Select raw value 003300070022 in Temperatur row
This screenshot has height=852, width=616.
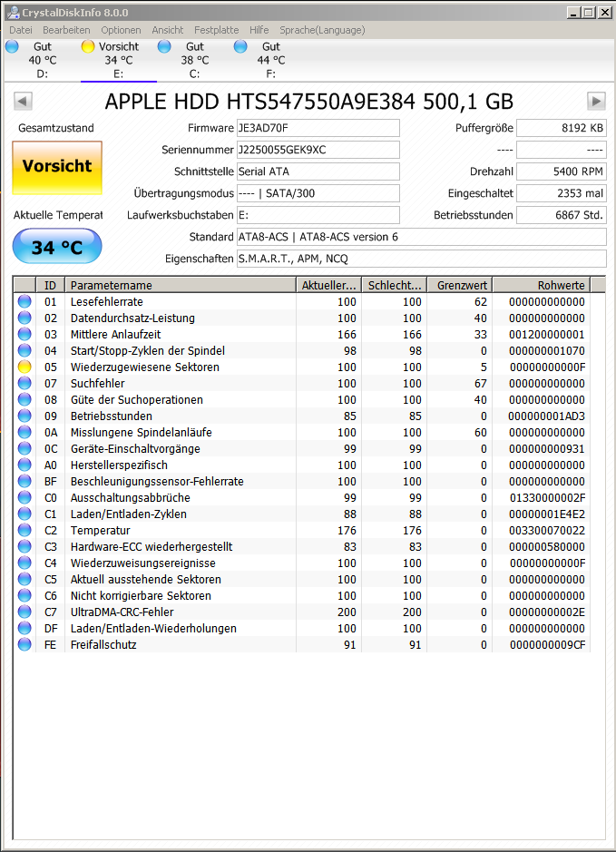pyautogui.click(x=547, y=530)
